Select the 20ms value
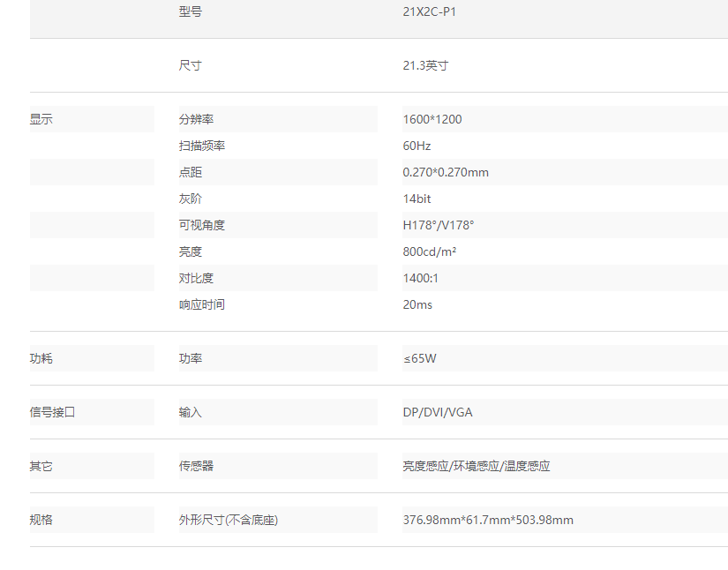Screen dimensions: 728x570 [417, 304]
